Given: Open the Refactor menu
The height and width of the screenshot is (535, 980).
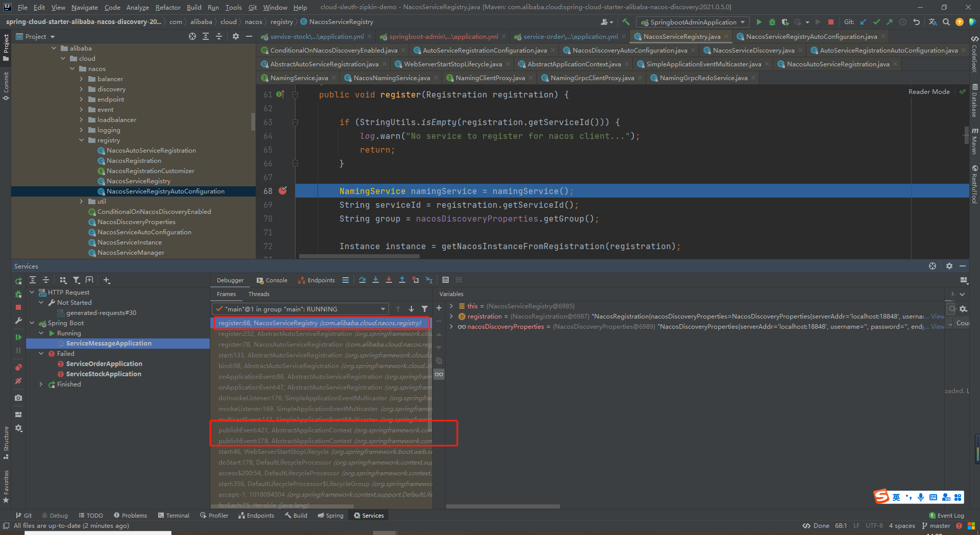Looking at the screenshot, I should (x=168, y=7).
